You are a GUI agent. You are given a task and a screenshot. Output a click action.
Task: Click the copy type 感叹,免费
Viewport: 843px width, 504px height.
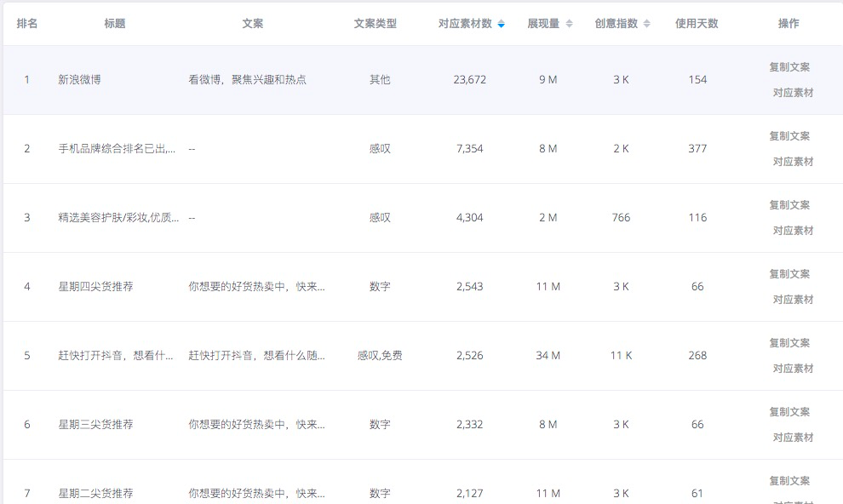tap(380, 356)
